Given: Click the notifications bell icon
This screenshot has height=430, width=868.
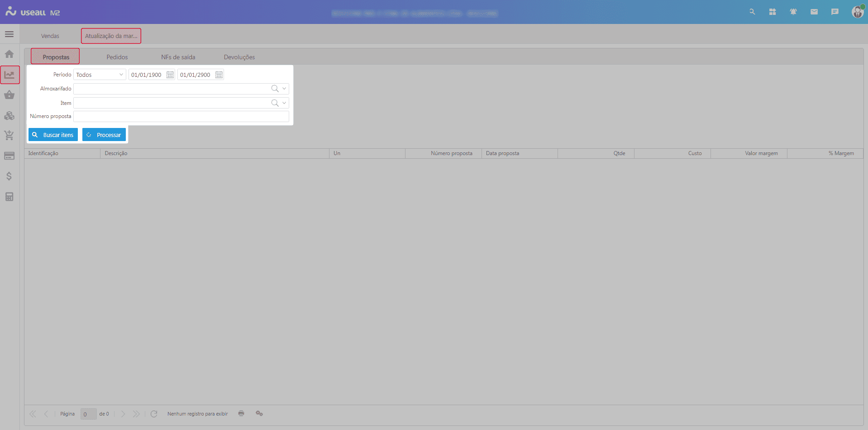Looking at the screenshot, I should pyautogui.click(x=793, y=12).
